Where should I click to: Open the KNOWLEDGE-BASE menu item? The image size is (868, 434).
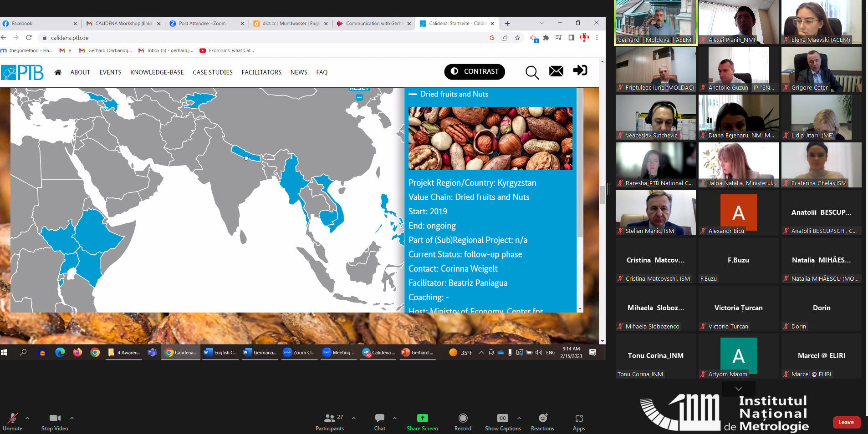click(157, 72)
